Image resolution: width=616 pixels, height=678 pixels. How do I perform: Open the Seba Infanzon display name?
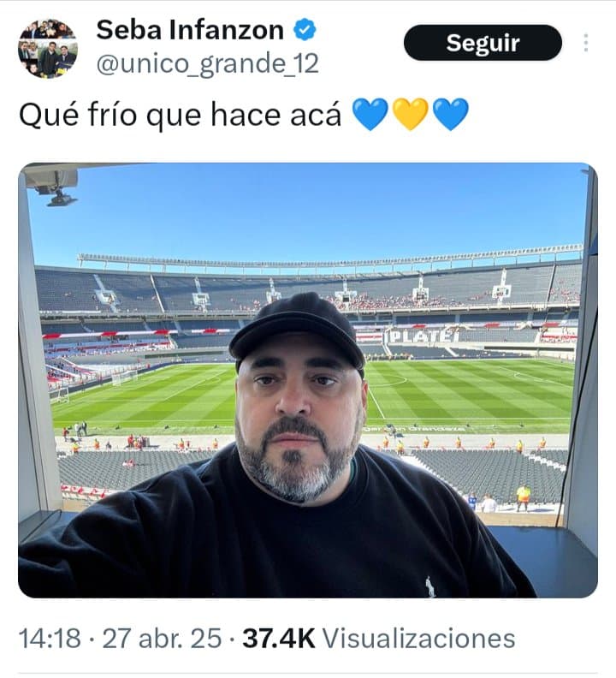pyautogui.click(x=190, y=30)
